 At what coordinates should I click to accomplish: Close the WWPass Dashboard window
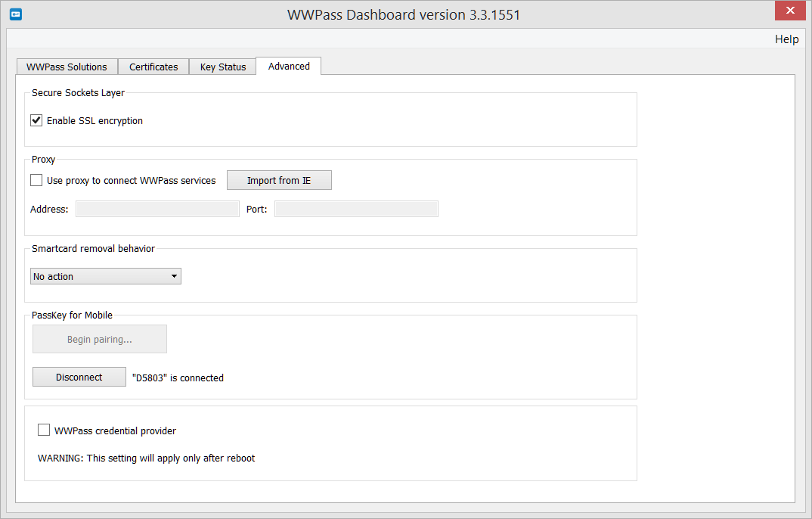tap(790, 11)
